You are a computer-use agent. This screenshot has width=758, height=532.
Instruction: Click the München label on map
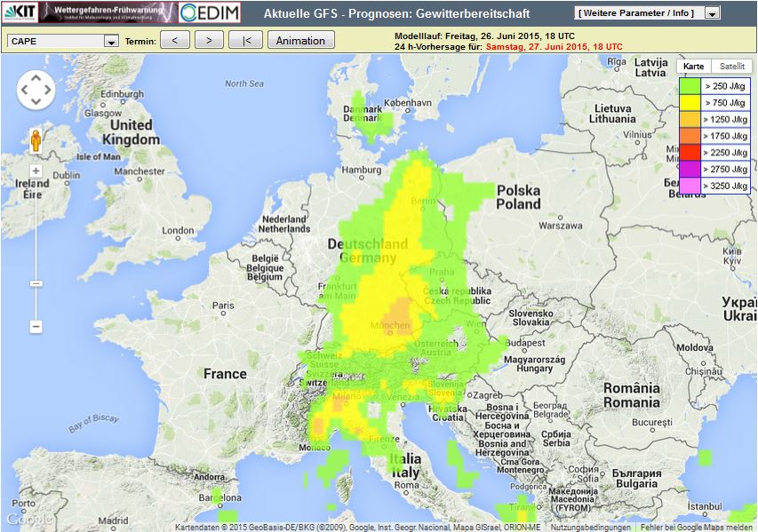[391, 325]
